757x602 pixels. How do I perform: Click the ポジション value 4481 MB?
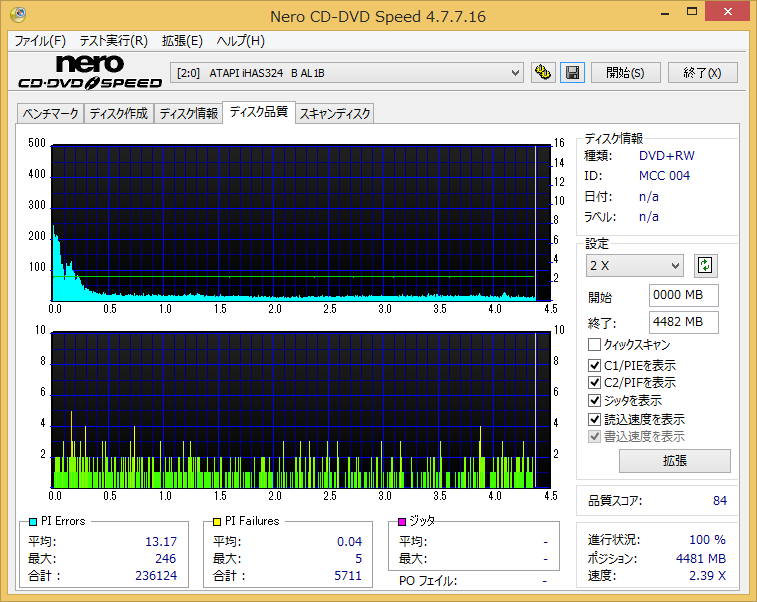(701, 559)
